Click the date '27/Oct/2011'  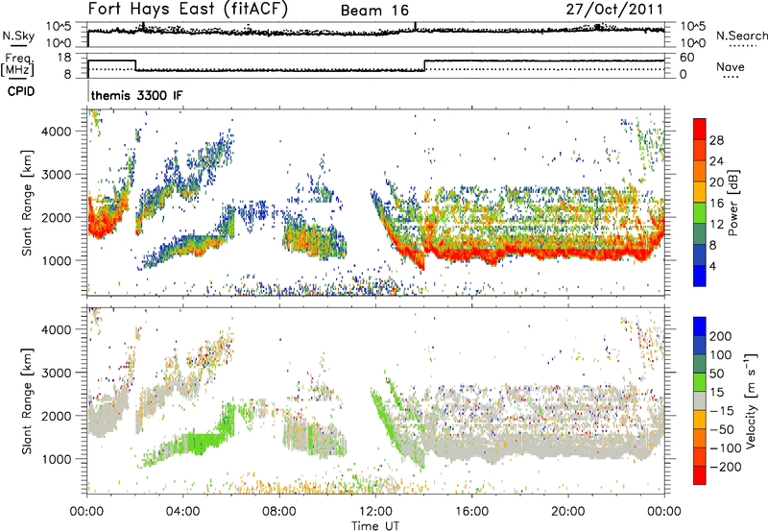click(x=614, y=10)
